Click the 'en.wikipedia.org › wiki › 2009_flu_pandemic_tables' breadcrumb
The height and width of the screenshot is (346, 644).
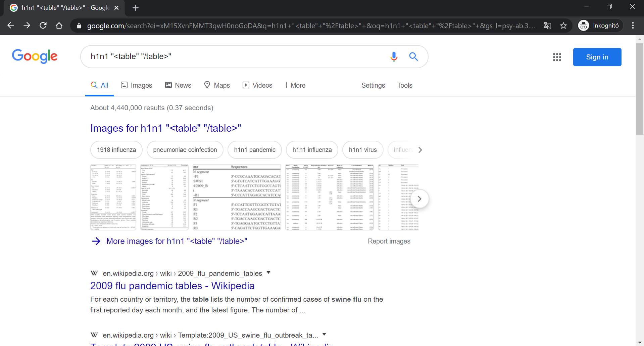click(x=182, y=273)
